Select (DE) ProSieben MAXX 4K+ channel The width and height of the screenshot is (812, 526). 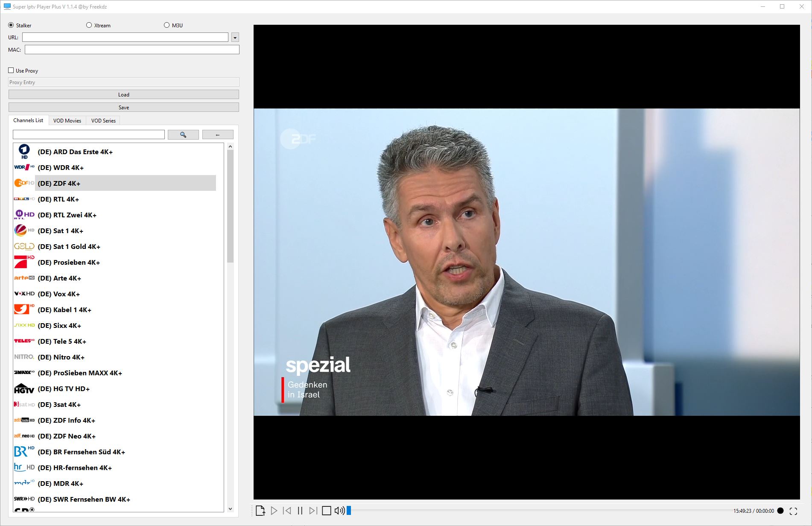(114, 373)
